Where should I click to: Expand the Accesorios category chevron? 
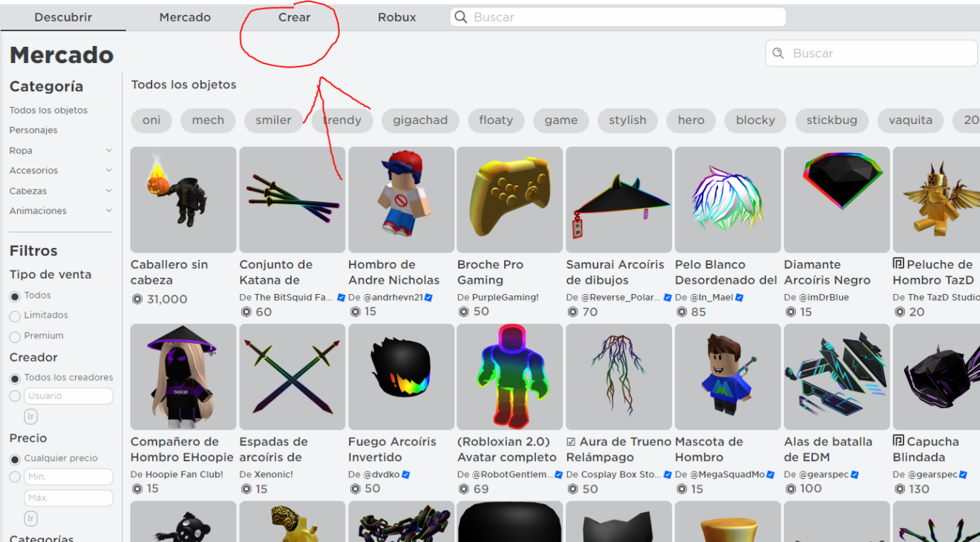click(x=109, y=171)
